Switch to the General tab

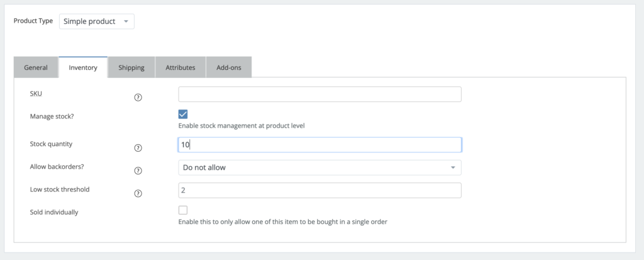(36, 68)
